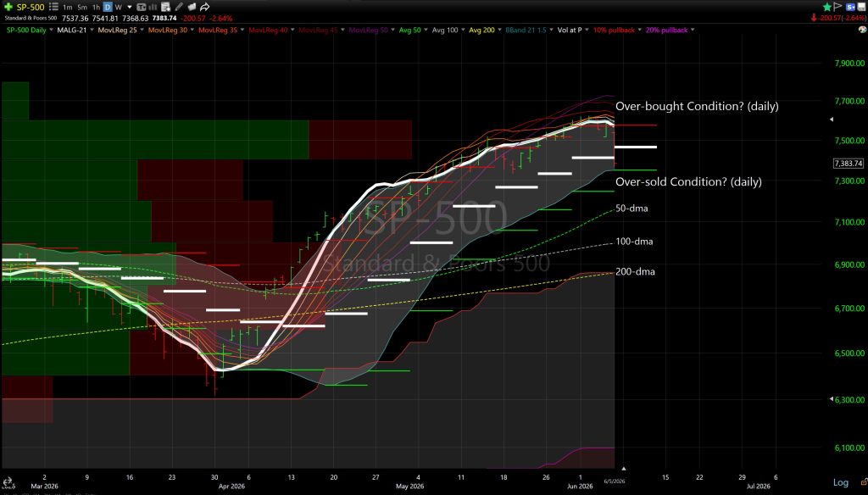Viewport: 868px width, 495px height.
Task: Click the 7,900.00 price axis label
Action: (849, 63)
